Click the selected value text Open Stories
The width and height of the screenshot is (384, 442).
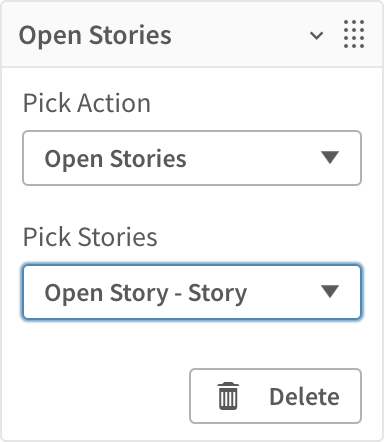115,159
